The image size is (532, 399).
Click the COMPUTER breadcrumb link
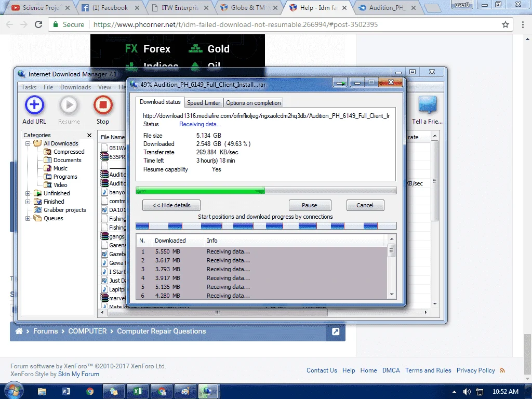(87, 331)
